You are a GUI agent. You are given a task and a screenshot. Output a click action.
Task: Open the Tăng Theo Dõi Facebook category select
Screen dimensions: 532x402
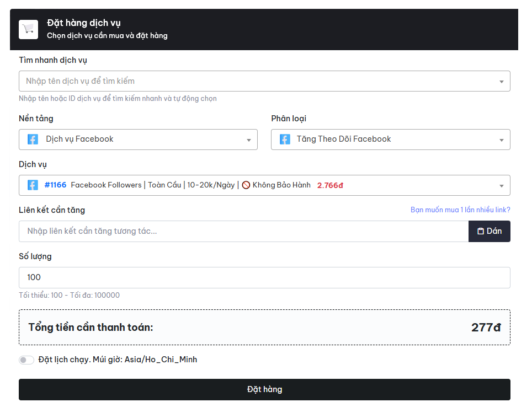(391, 140)
